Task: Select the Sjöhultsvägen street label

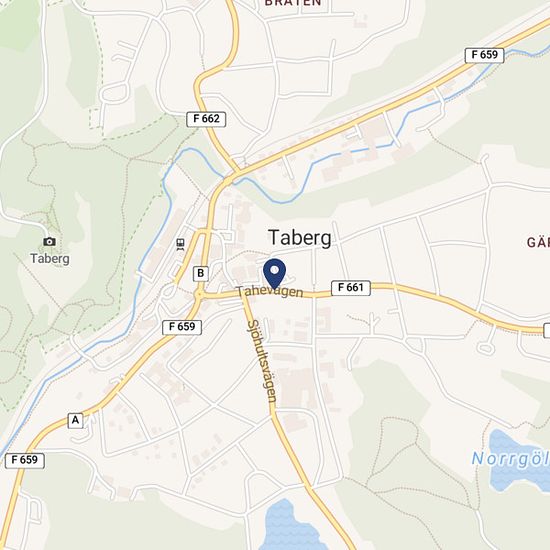Action: [262, 361]
